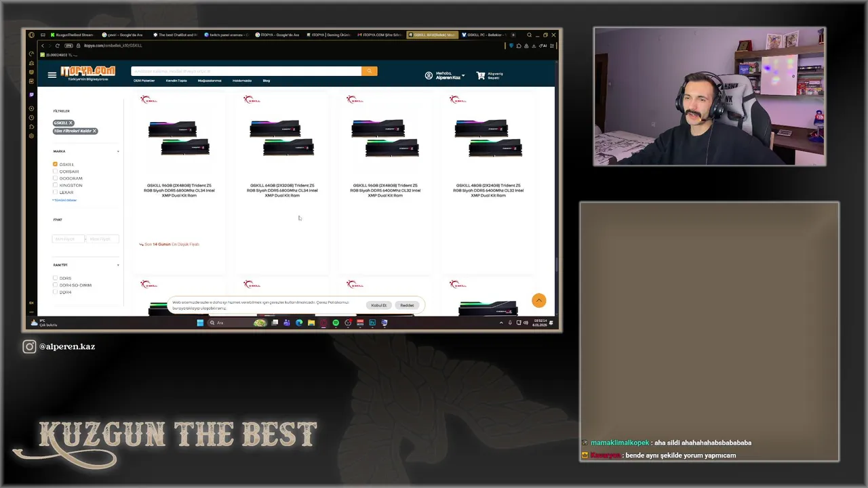Check the LEXAR brand checkbox
Viewport: 868px width, 488px height.
click(55, 192)
